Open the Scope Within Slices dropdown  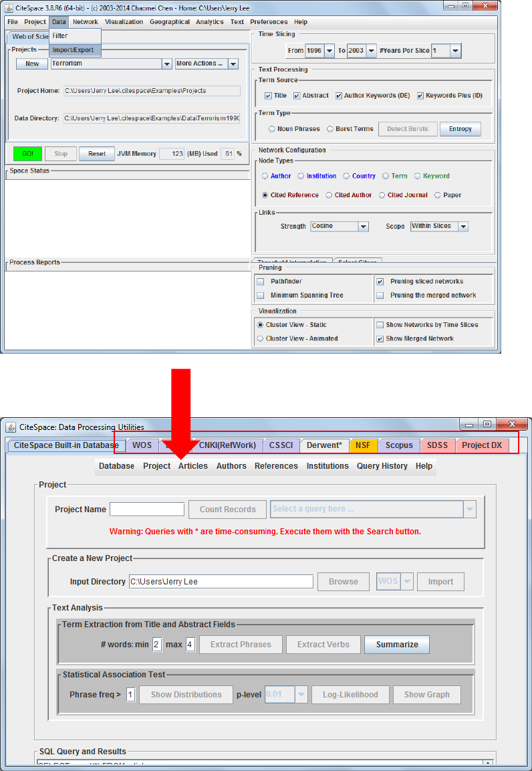point(462,226)
